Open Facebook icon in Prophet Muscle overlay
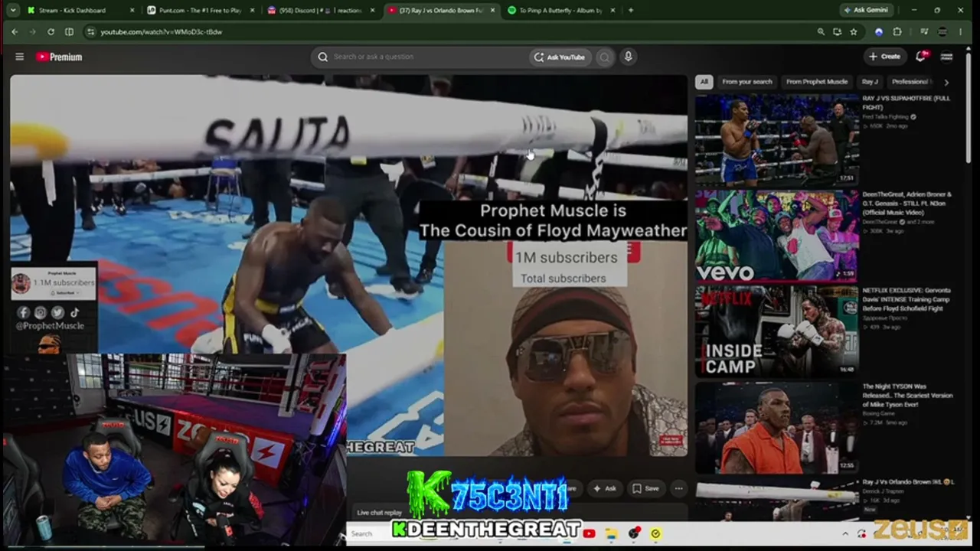This screenshot has height=551, width=980. click(x=24, y=312)
